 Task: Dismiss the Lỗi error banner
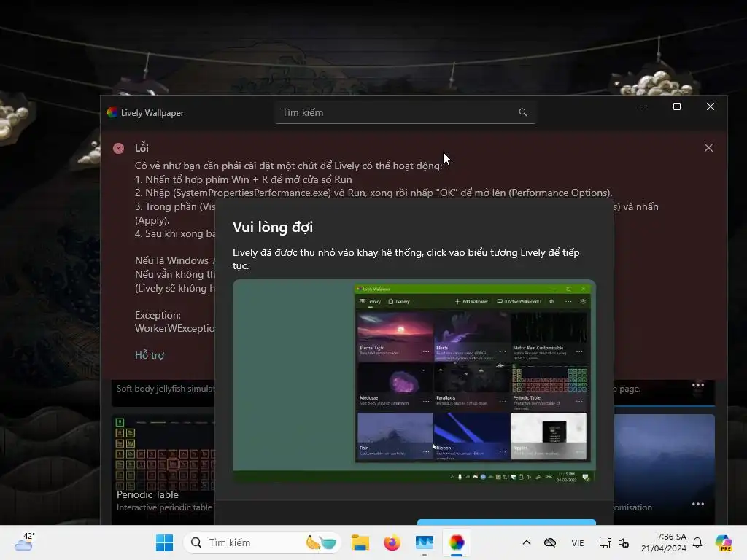pos(708,147)
